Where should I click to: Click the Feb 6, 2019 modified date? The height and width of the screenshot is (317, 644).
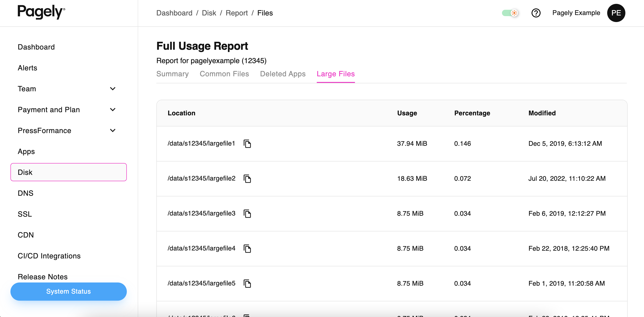click(x=567, y=214)
